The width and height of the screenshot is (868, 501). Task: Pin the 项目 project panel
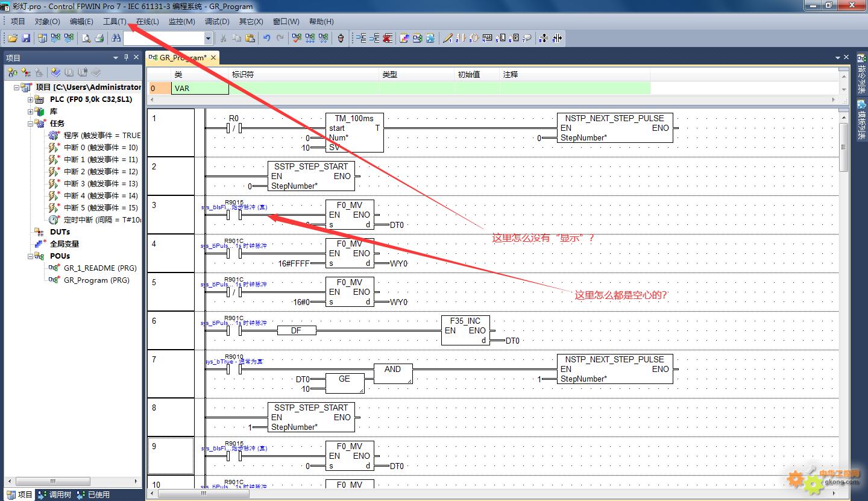(x=126, y=57)
